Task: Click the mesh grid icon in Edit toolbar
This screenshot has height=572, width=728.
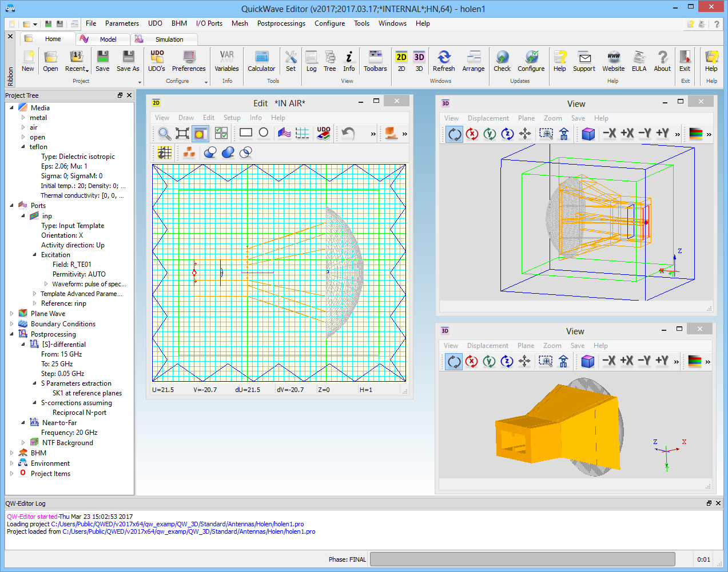Action: click(x=303, y=133)
